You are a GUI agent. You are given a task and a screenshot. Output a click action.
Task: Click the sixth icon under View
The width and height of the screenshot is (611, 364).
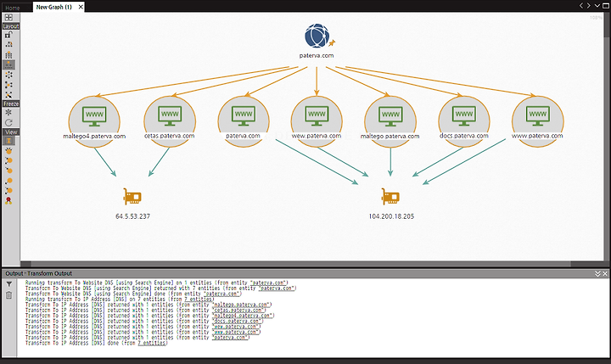coord(8,191)
